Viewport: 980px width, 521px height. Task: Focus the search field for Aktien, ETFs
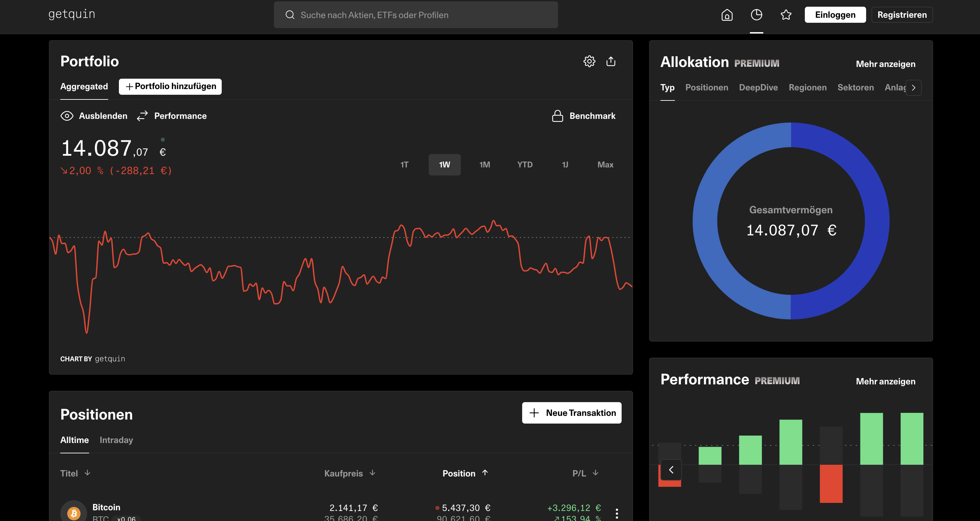point(416,15)
